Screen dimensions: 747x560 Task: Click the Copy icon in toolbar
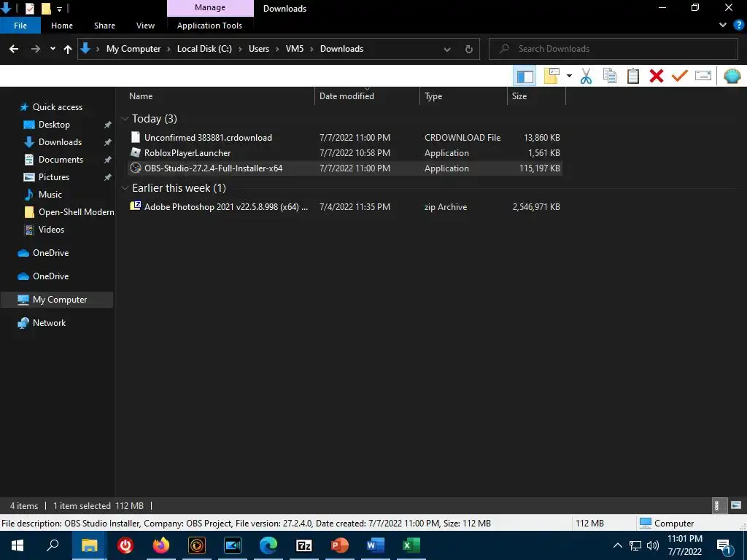click(x=609, y=76)
